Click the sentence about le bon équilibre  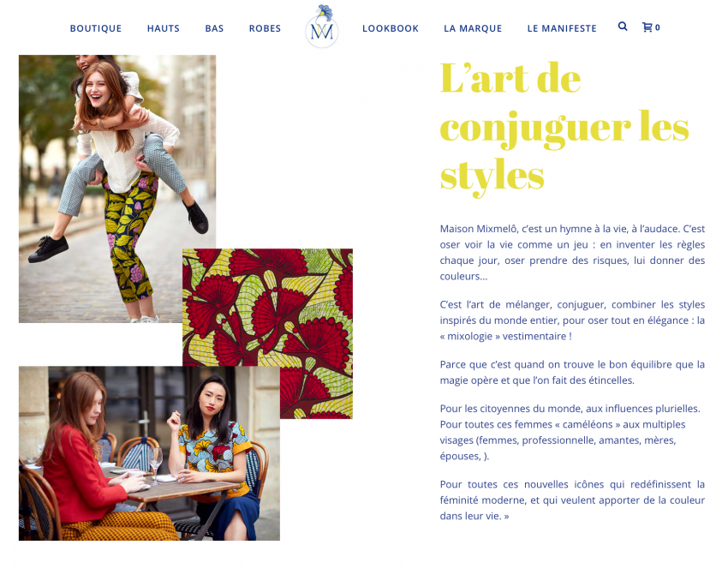coord(572,372)
